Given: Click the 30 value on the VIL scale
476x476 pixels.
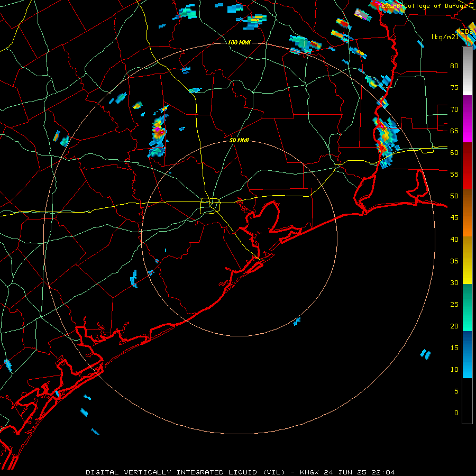Looking at the screenshot, I should coord(454,282).
